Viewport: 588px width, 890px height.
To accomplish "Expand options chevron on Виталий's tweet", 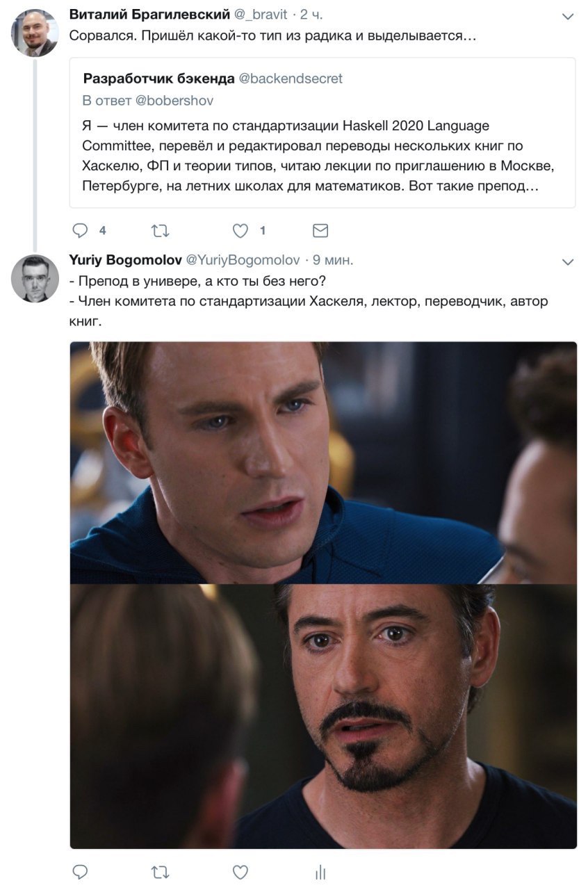I will point(568,16).
